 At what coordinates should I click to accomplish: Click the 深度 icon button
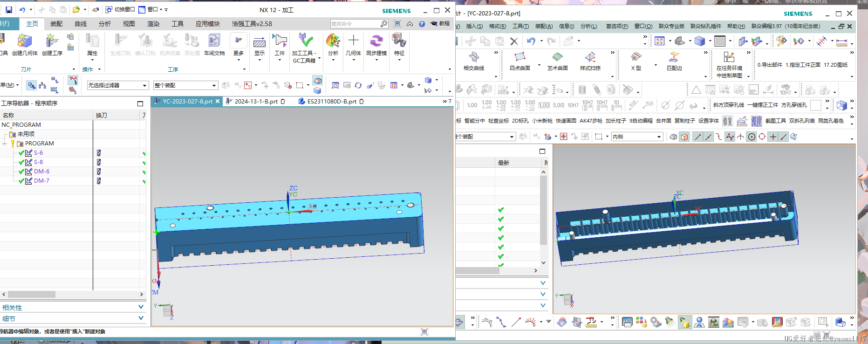tap(757, 121)
